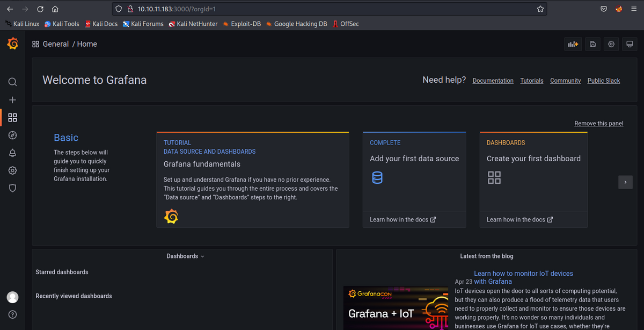Open Dashboard settings gear in top bar

pos(611,44)
